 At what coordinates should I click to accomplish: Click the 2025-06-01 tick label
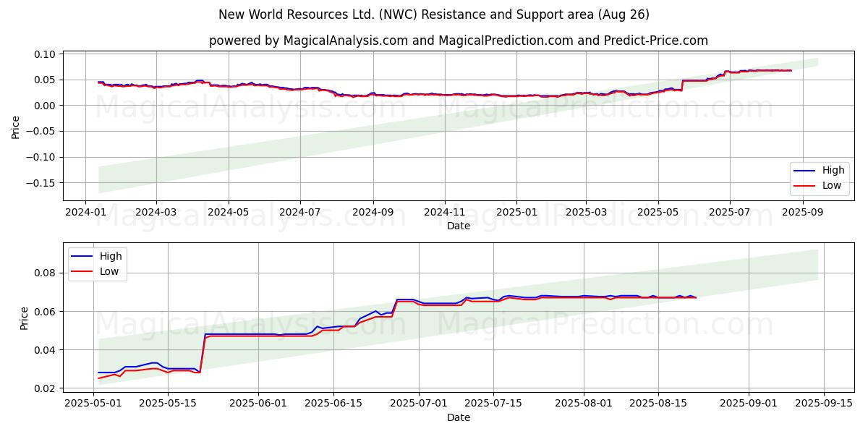click(x=258, y=404)
